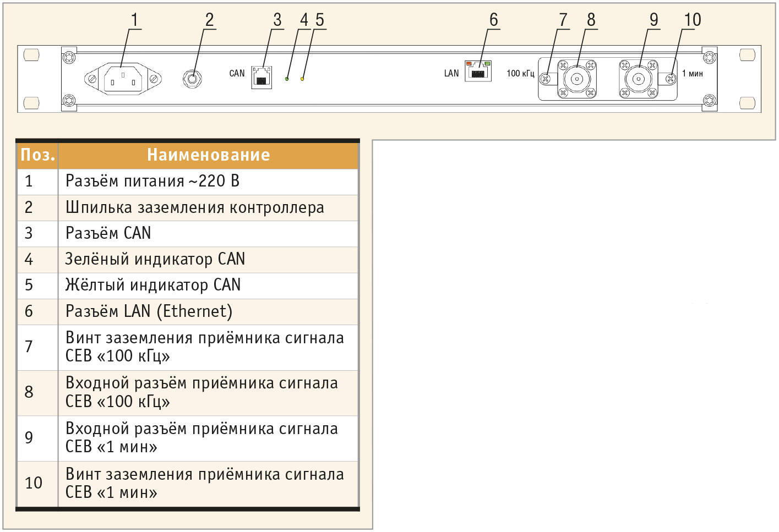779x532 pixels.
Task: Click the ~220 V power inlet connector
Action: (x=123, y=79)
